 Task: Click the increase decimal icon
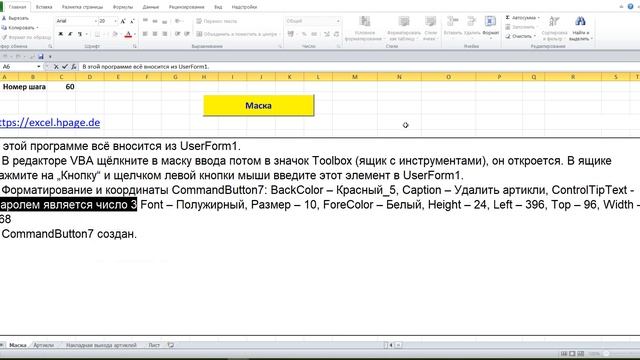pos(327,34)
